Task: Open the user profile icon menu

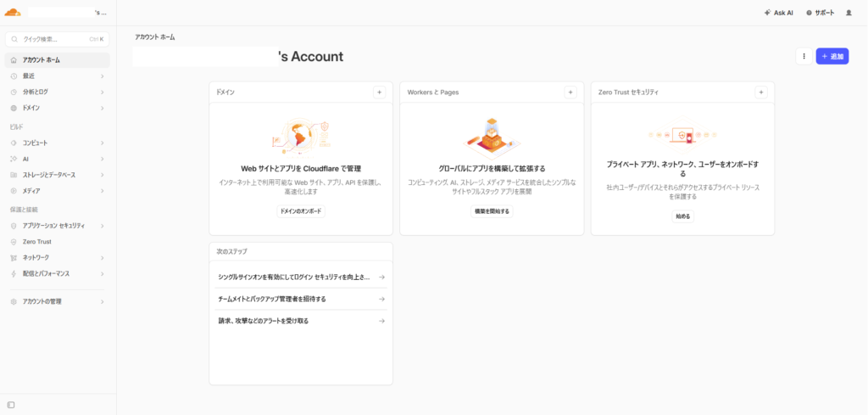Action: pyautogui.click(x=849, y=13)
